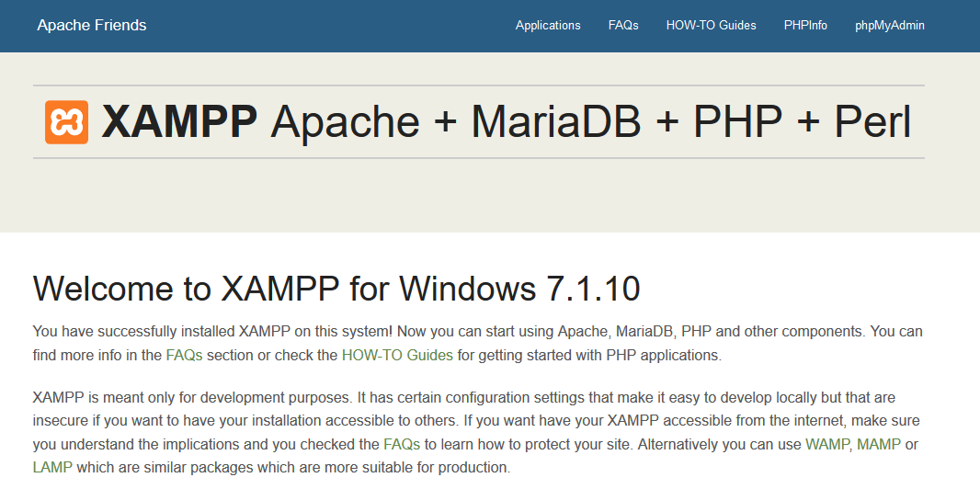
Task: Click the word MariaDB in the banner
Action: 555,121
